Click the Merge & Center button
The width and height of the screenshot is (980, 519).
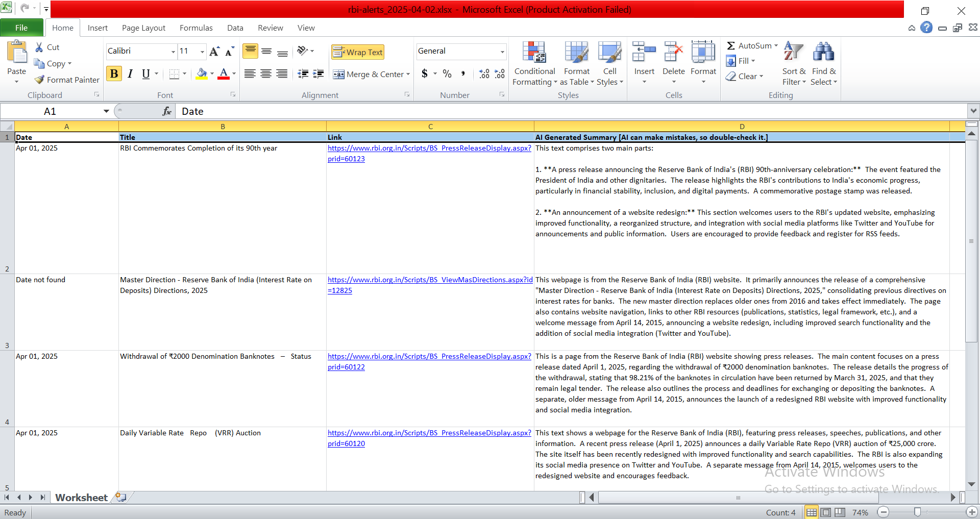click(369, 74)
